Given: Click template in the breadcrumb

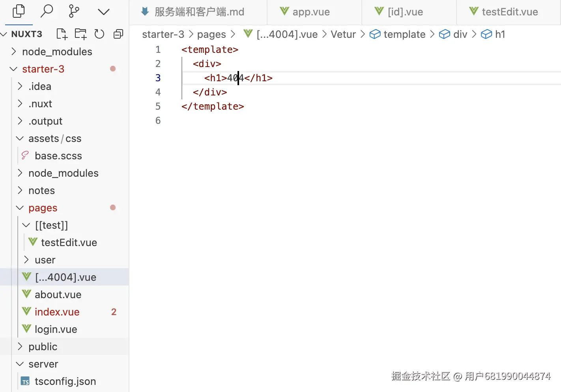Looking at the screenshot, I should (x=404, y=35).
